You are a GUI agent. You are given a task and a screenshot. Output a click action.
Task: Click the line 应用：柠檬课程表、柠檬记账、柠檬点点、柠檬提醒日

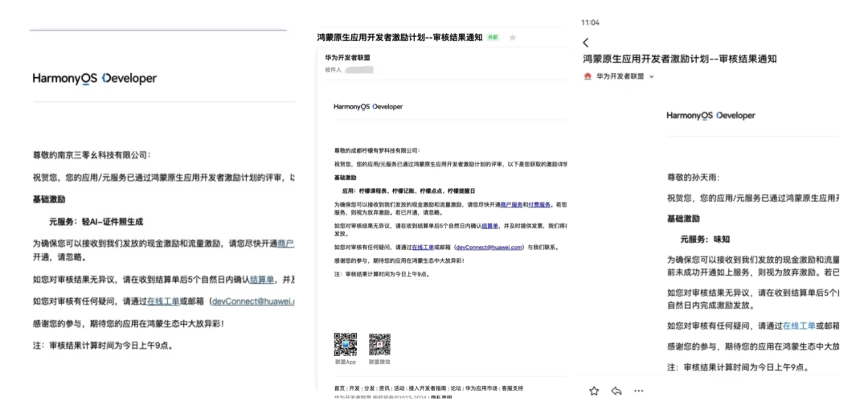409,191
